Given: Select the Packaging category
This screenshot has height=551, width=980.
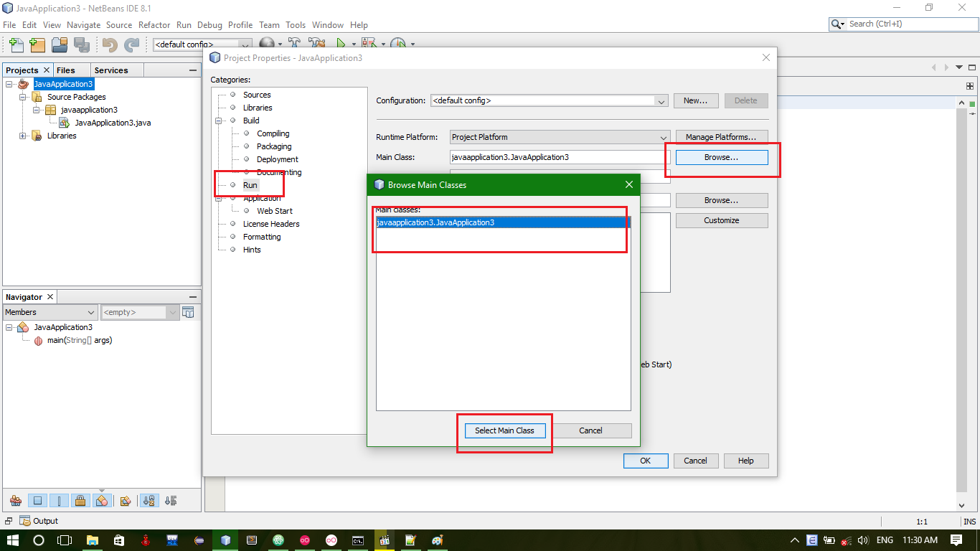Looking at the screenshot, I should pyautogui.click(x=274, y=146).
